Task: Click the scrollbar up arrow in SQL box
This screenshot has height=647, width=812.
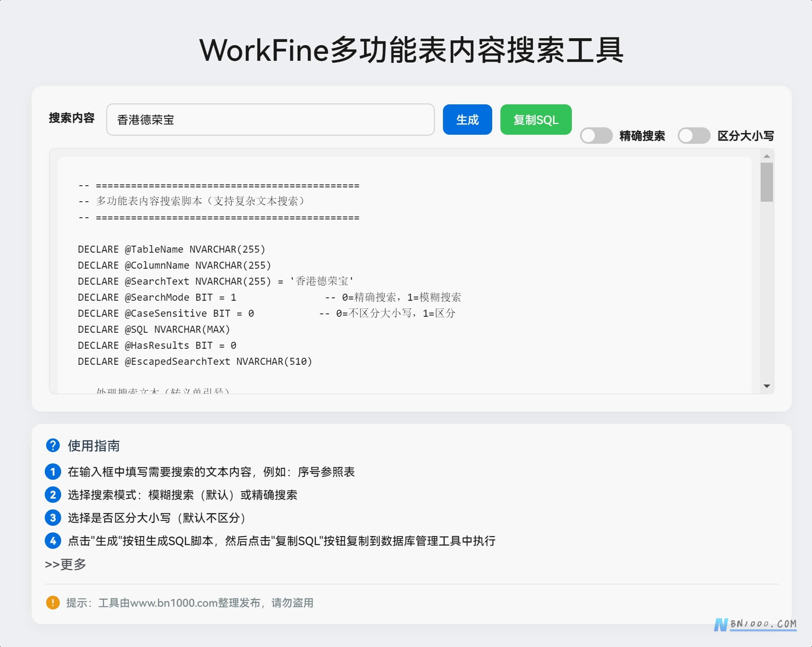Action: coord(766,156)
